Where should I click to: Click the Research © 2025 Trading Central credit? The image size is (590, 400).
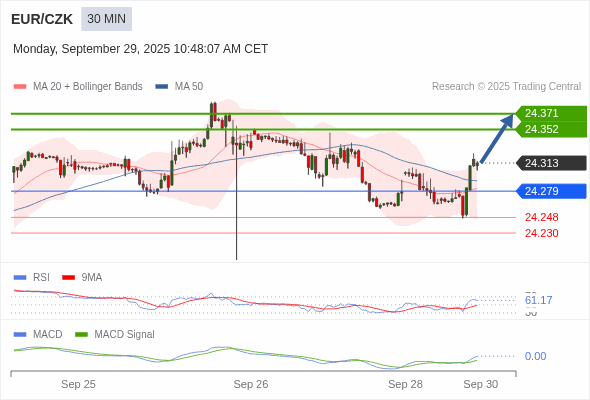(x=506, y=87)
